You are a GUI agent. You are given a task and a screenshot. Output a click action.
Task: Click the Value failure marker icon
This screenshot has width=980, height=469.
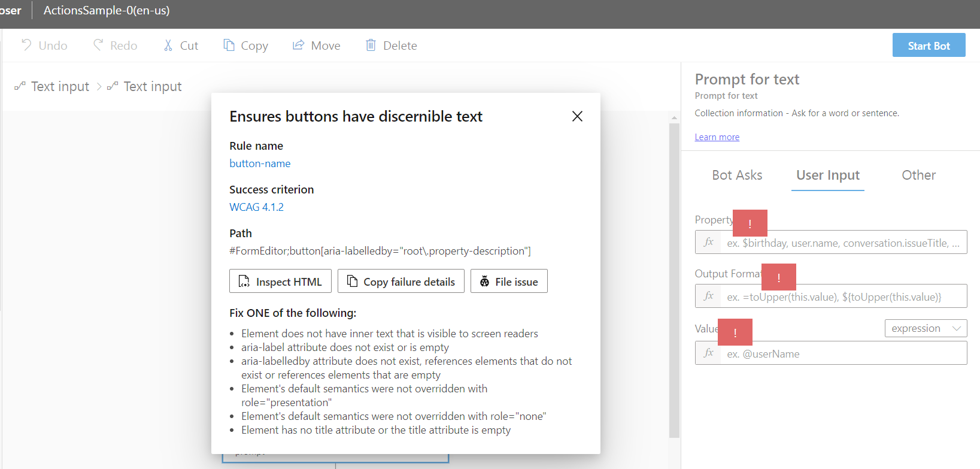tap(735, 332)
